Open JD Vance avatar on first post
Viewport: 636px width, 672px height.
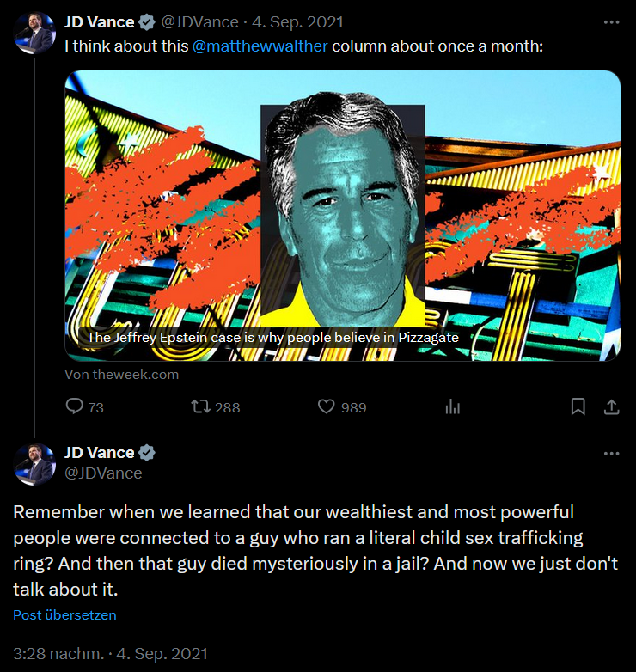34,33
